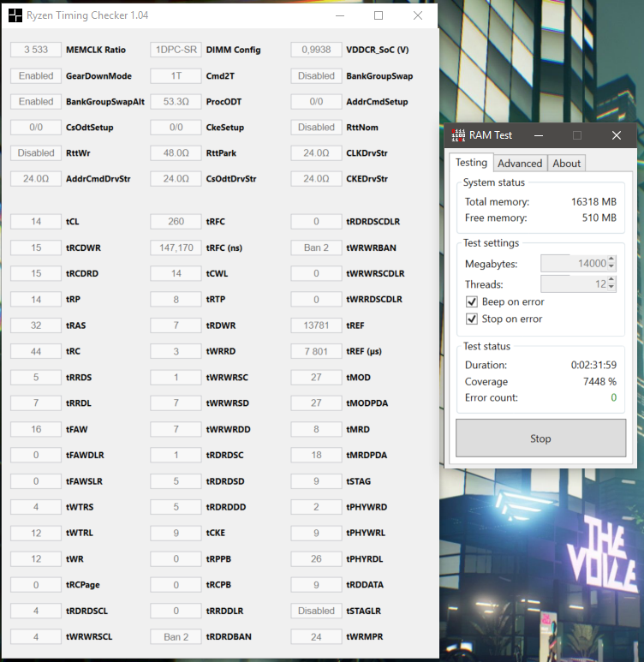The height and width of the screenshot is (662, 644).
Task: Stop the running RAM test
Action: (x=540, y=438)
